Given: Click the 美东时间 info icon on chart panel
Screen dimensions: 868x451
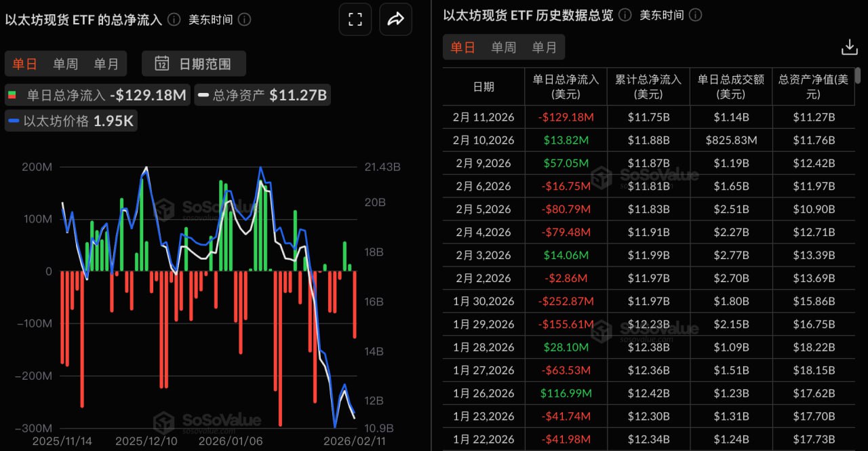Looking at the screenshot, I should click(245, 20).
